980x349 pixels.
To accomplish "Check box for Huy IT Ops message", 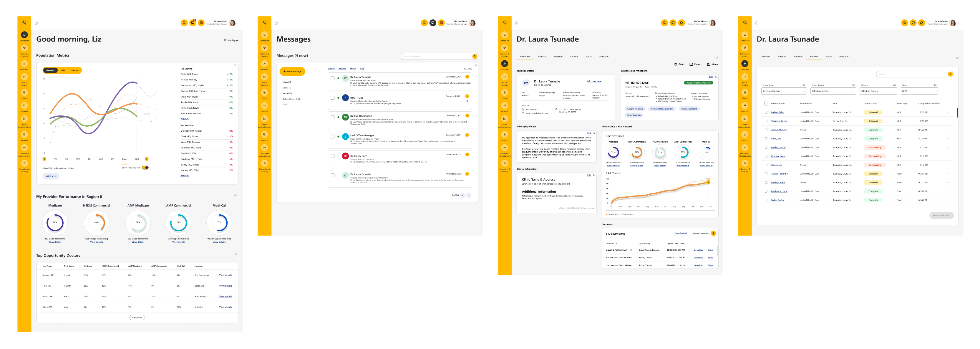I will [x=332, y=98].
